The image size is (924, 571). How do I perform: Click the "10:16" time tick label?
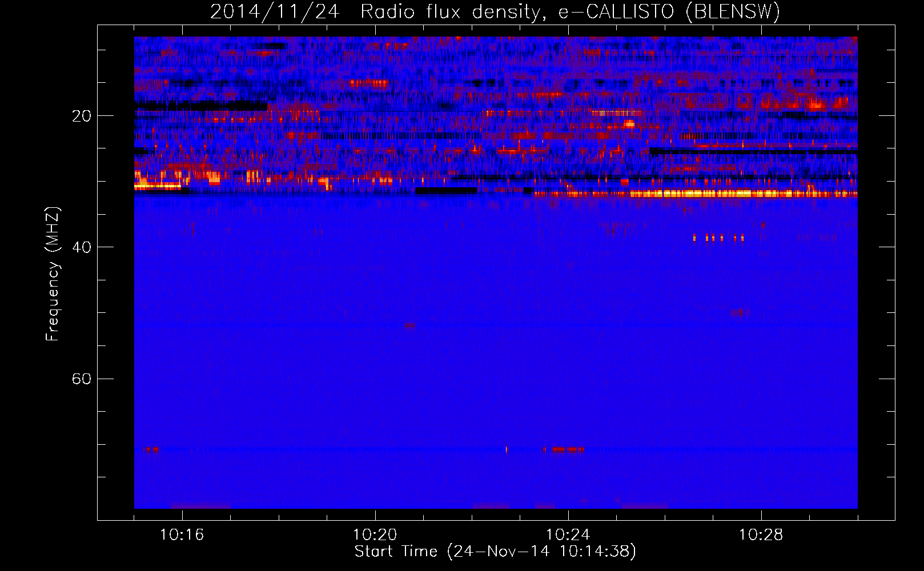coord(182,535)
